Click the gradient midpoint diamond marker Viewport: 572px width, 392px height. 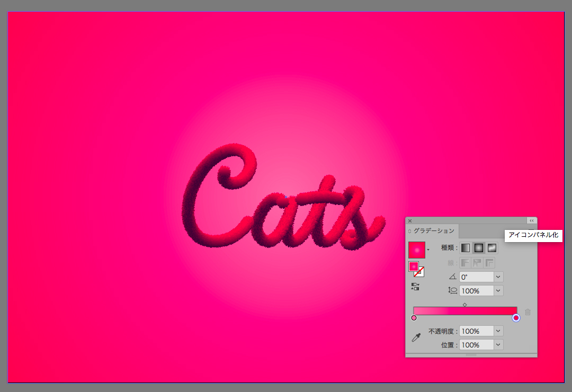click(464, 305)
